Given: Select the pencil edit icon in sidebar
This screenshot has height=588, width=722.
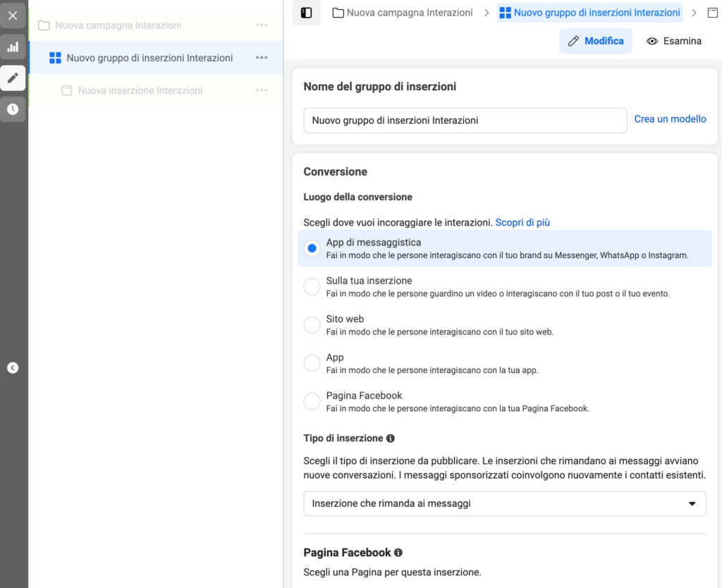Looking at the screenshot, I should click(13, 78).
